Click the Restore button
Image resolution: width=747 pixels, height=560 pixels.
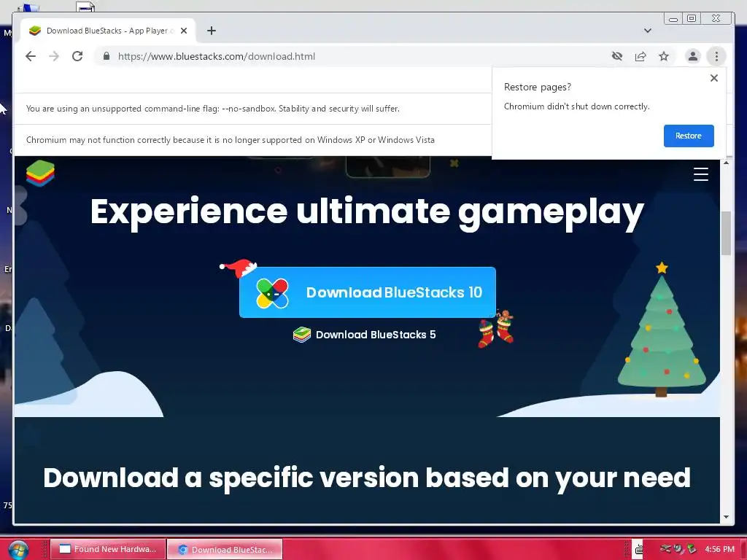tap(689, 136)
